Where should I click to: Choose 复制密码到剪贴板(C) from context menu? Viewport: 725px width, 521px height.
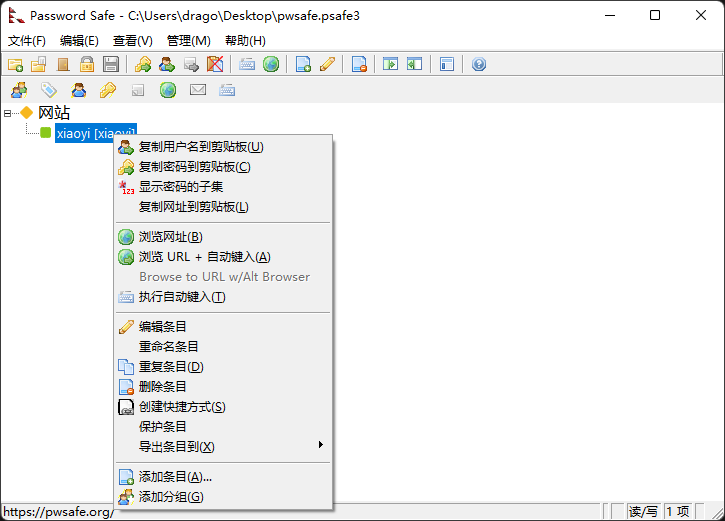[x=223, y=167]
